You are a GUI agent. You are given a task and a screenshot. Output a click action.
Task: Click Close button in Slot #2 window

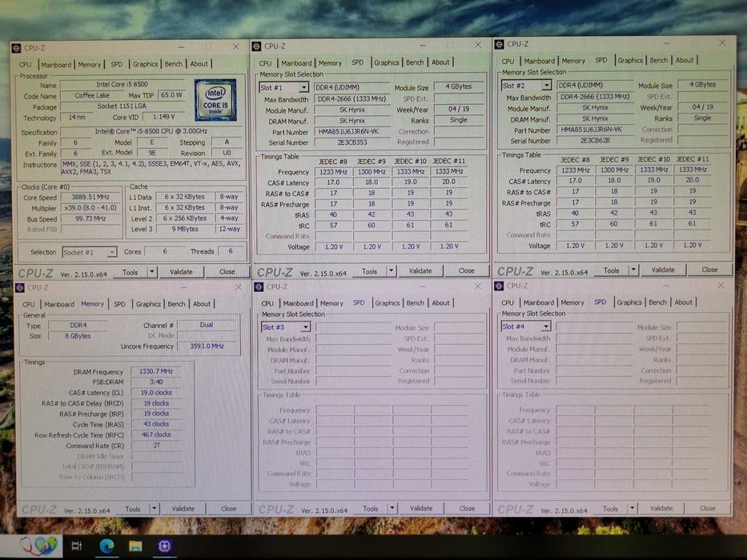pyautogui.click(x=709, y=270)
